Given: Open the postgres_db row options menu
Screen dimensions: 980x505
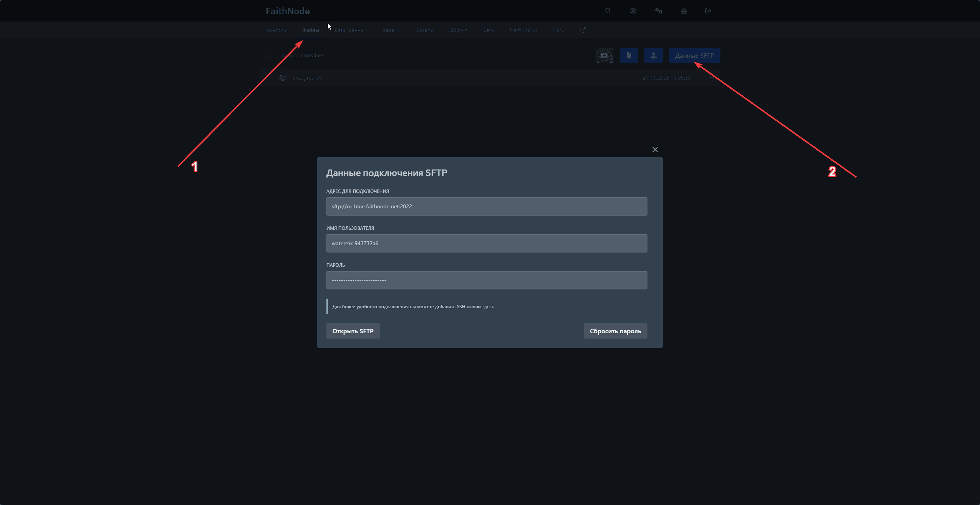Looking at the screenshot, I should coord(712,78).
